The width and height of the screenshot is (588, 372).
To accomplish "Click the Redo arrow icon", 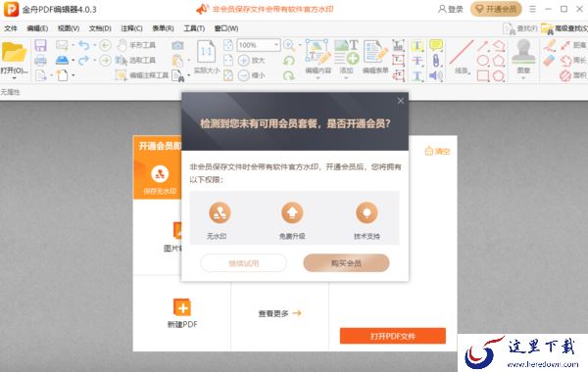I will click(84, 60).
